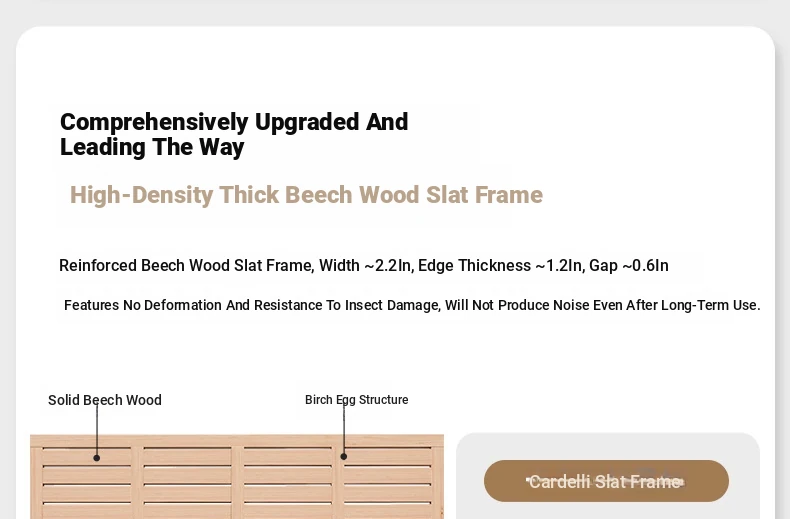Open the beech slat frame product image
The image size is (790, 519).
pos(237,477)
